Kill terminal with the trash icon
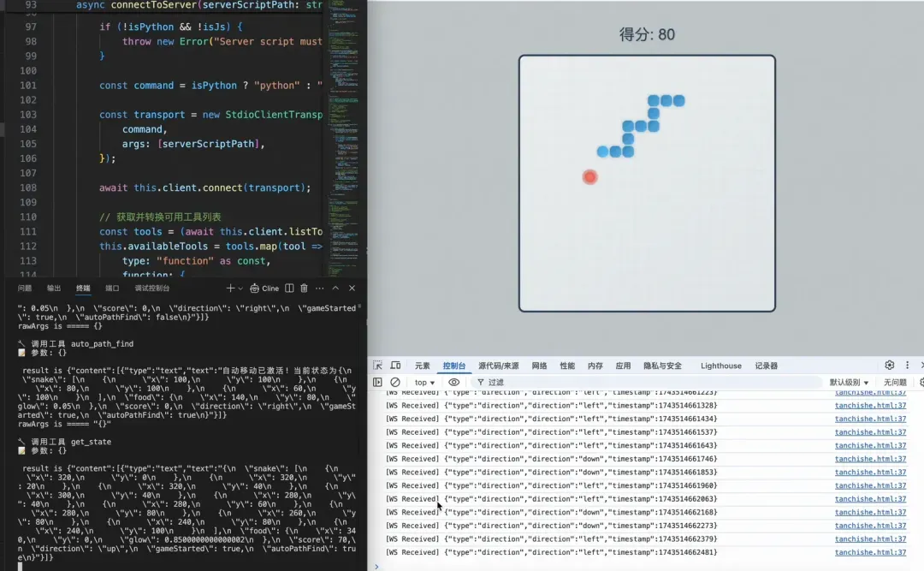The width and height of the screenshot is (924, 571). coord(304,288)
